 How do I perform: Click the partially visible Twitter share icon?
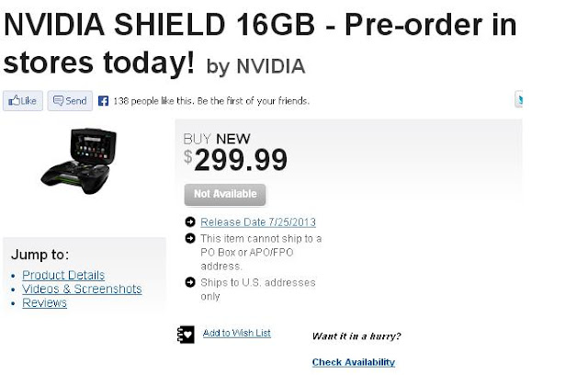pos(519,100)
